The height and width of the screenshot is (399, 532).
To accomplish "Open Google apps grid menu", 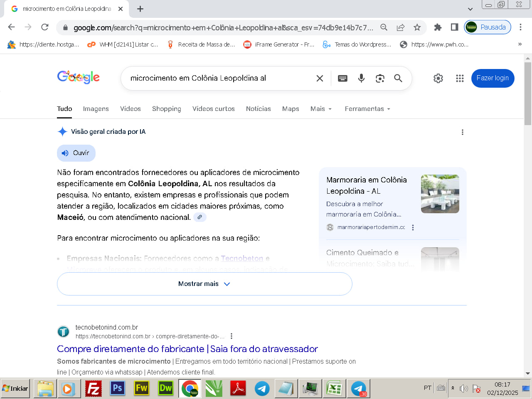I will (x=460, y=78).
